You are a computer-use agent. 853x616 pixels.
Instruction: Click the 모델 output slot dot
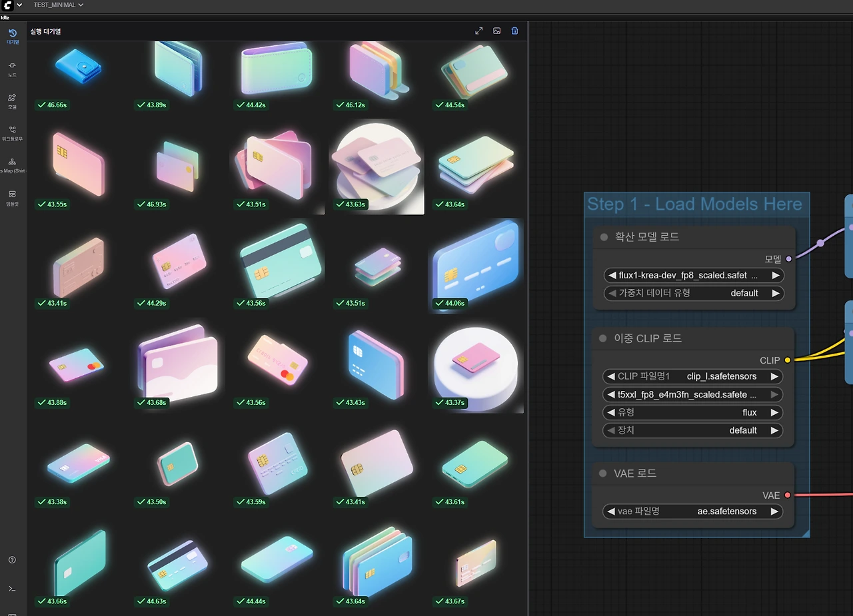788,259
